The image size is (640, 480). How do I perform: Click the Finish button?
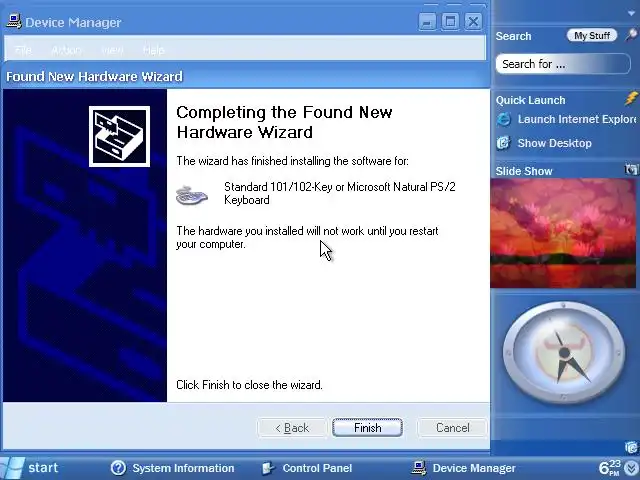click(367, 427)
